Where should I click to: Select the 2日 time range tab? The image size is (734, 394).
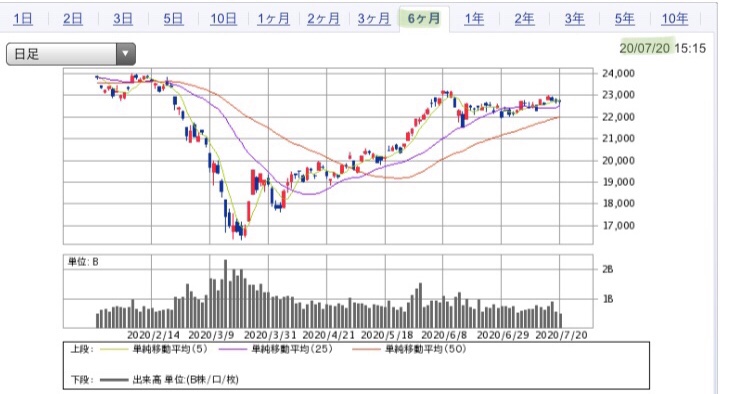tap(73, 19)
